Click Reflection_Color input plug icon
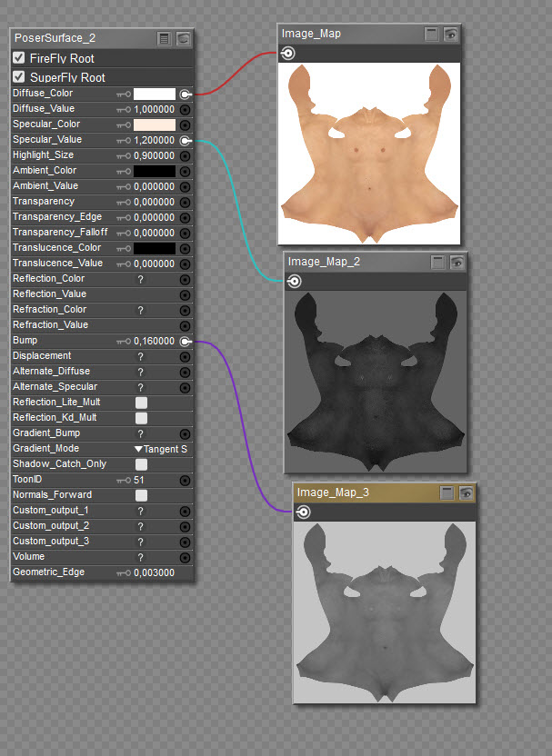Image resolution: width=552 pixels, height=756 pixels. point(185,279)
